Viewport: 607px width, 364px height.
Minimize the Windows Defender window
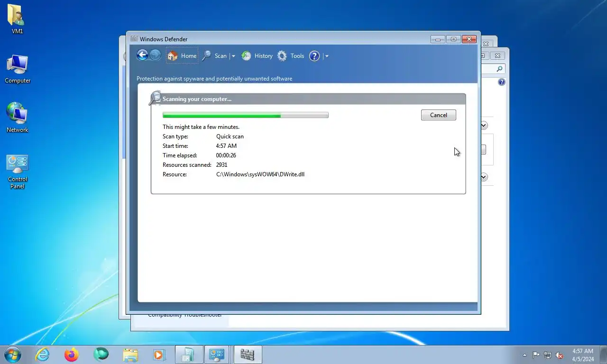click(438, 39)
